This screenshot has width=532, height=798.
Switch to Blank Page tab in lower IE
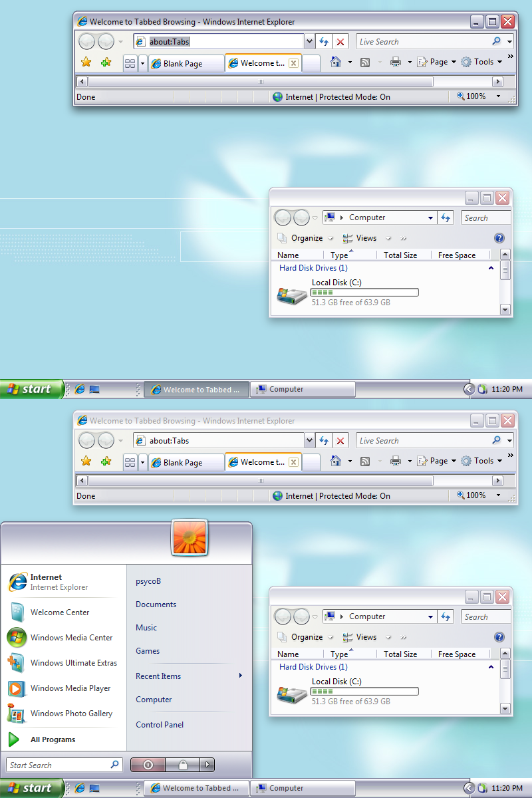coord(186,463)
